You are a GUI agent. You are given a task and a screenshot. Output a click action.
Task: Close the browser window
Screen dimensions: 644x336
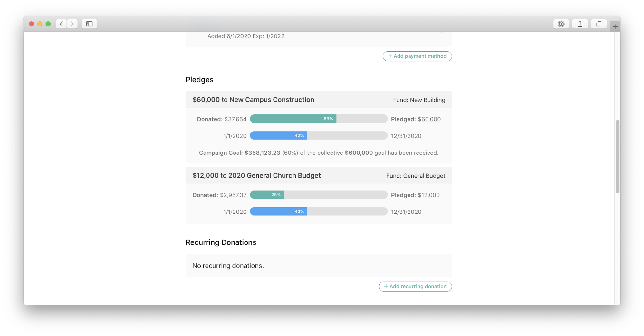pos(32,24)
